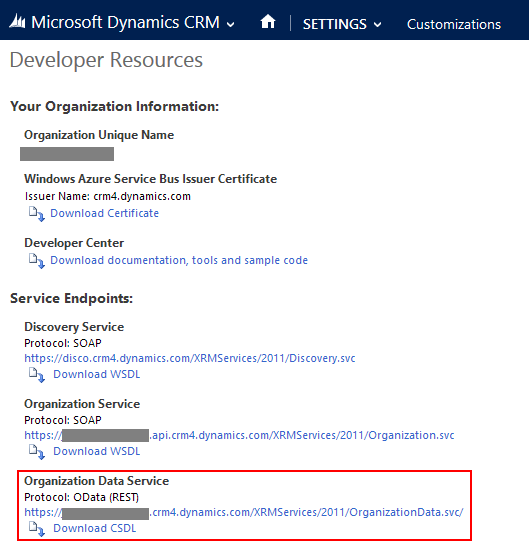Image resolution: width=529 pixels, height=547 pixels.
Task: Download the issuer certificate
Action: 104,213
